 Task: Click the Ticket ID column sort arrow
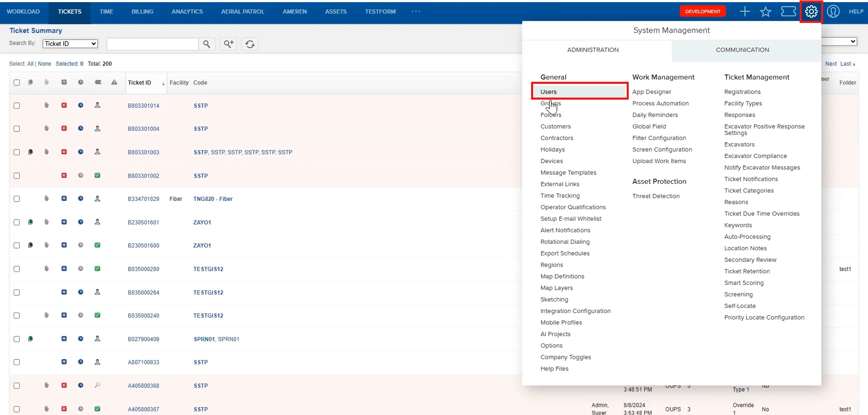[x=163, y=83]
